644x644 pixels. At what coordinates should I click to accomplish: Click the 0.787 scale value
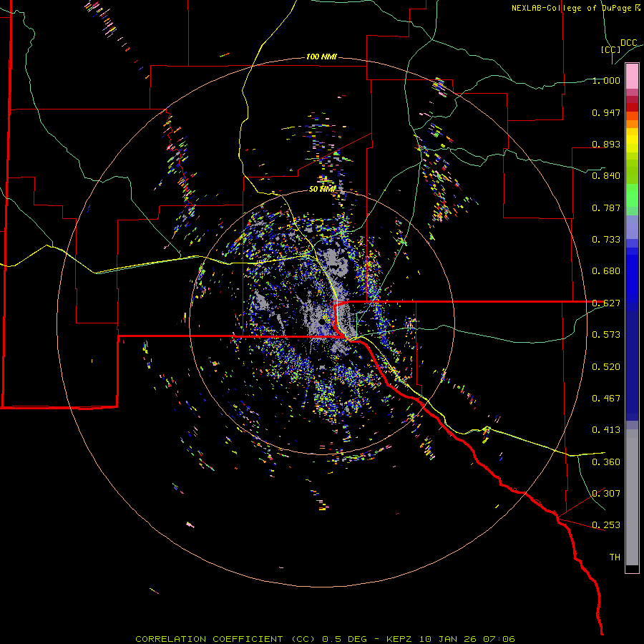click(x=606, y=208)
